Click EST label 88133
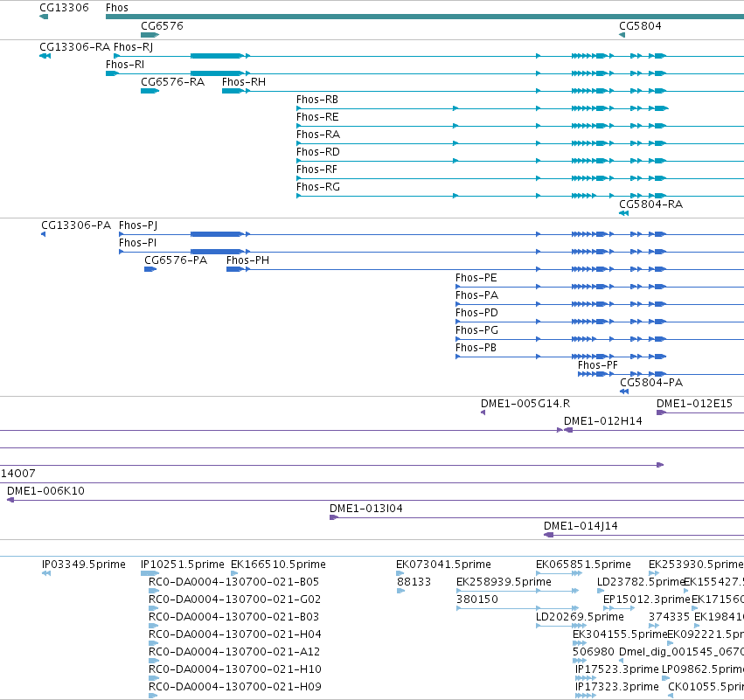The image size is (744, 700). coord(414,582)
